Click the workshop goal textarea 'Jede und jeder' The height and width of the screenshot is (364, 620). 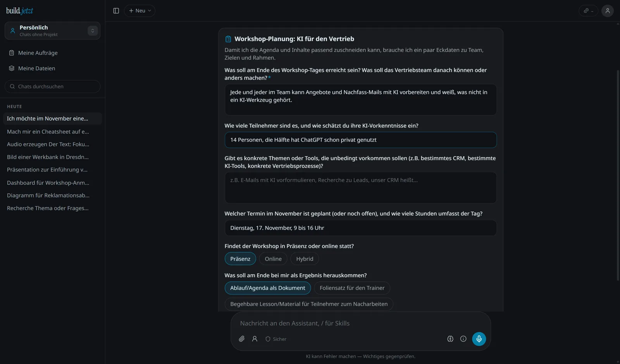pyautogui.click(x=360, y=100)
